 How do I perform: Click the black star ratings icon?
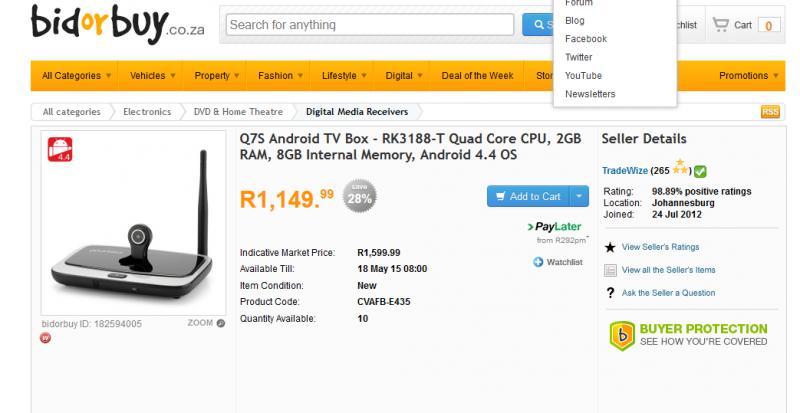point(610,247)
